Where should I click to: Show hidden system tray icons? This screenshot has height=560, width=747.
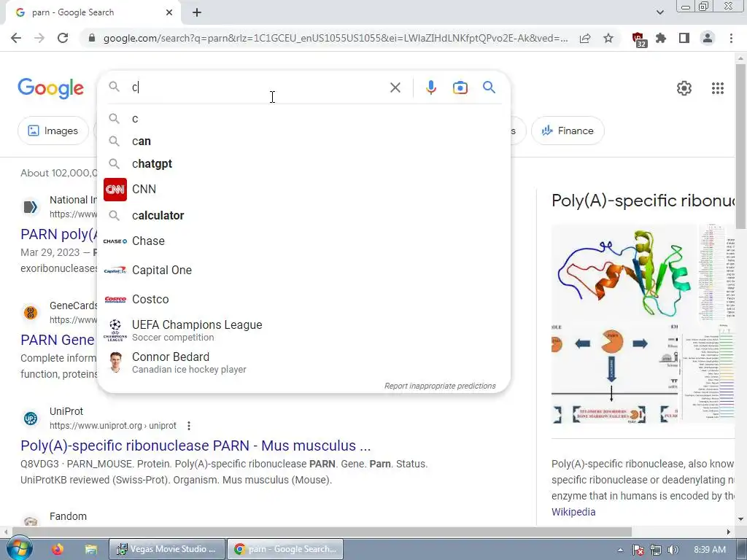(620, 550)
